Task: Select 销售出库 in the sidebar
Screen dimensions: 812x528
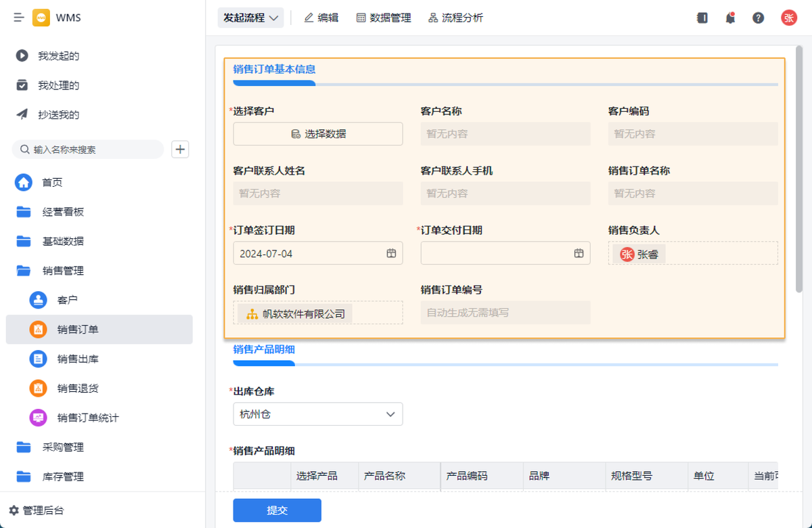Action: [78, 359]
